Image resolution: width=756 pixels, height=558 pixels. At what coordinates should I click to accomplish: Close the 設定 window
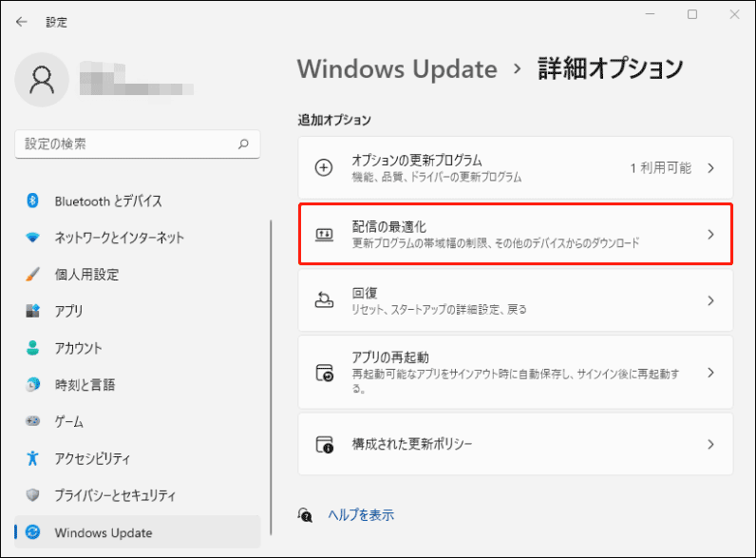(734, 14)
